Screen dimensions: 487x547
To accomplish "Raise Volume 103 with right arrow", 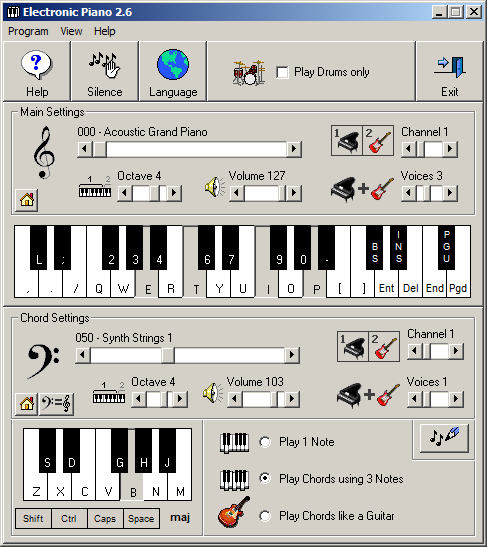I will pyautogui.click(x=292, y=399).
